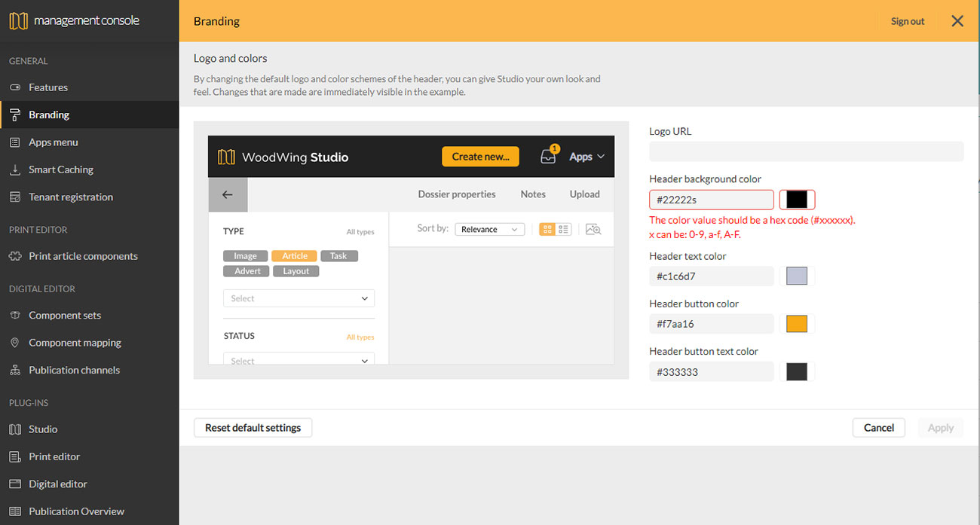Click the Header text color hex field

click(x=712, y=276)
